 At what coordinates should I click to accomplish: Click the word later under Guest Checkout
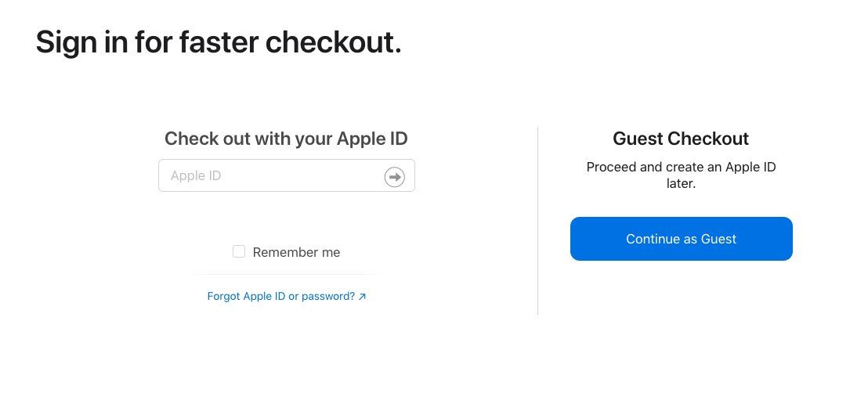[681, 184]
